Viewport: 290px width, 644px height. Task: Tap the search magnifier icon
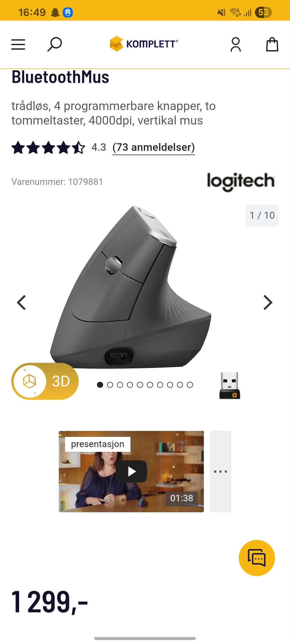[54, 44]
